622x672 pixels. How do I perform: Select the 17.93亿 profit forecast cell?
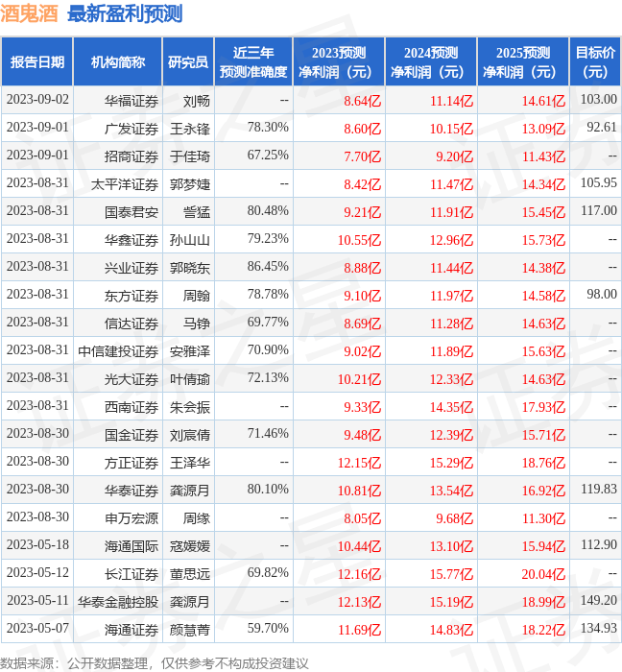(543, 406)
